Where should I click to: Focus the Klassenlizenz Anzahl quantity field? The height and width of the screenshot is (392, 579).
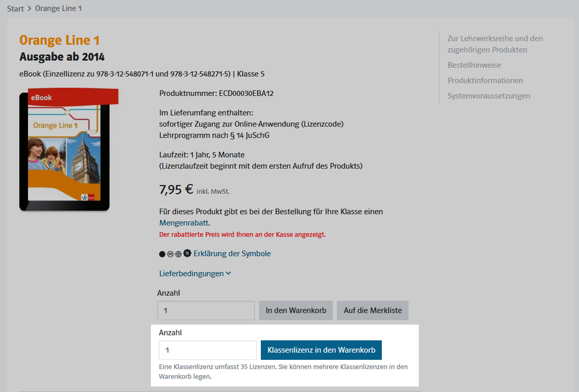(208, 350)
